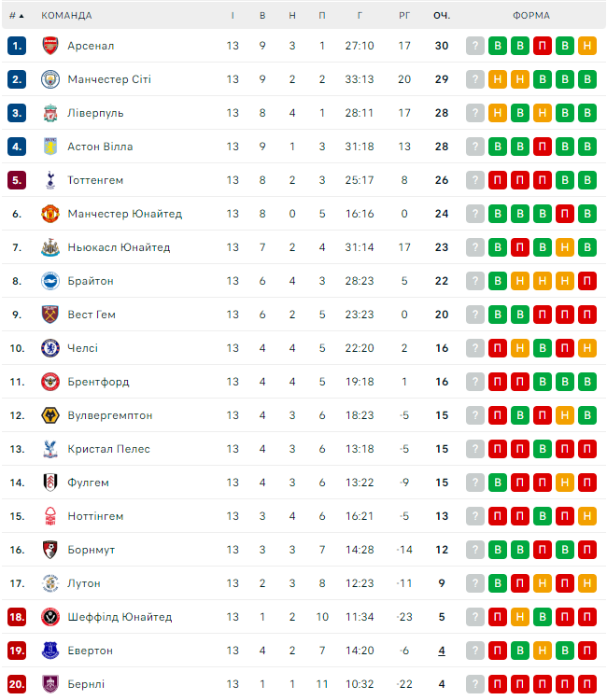Click the ФОРМА column header
Screen dimensions: 607x700
(531, 16)
